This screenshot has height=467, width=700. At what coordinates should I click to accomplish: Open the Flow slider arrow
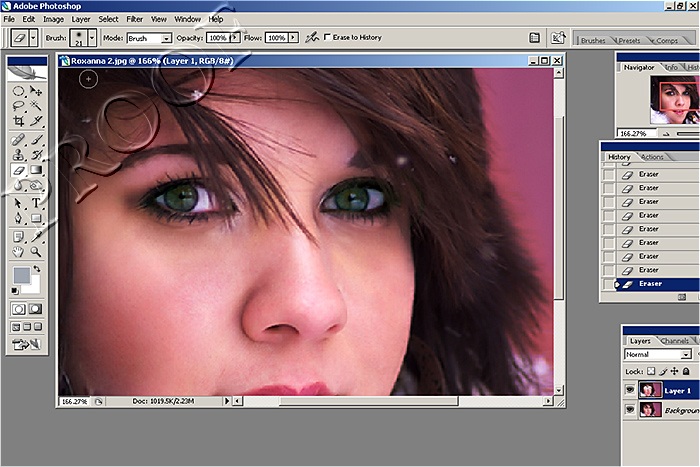pos(293,38)
